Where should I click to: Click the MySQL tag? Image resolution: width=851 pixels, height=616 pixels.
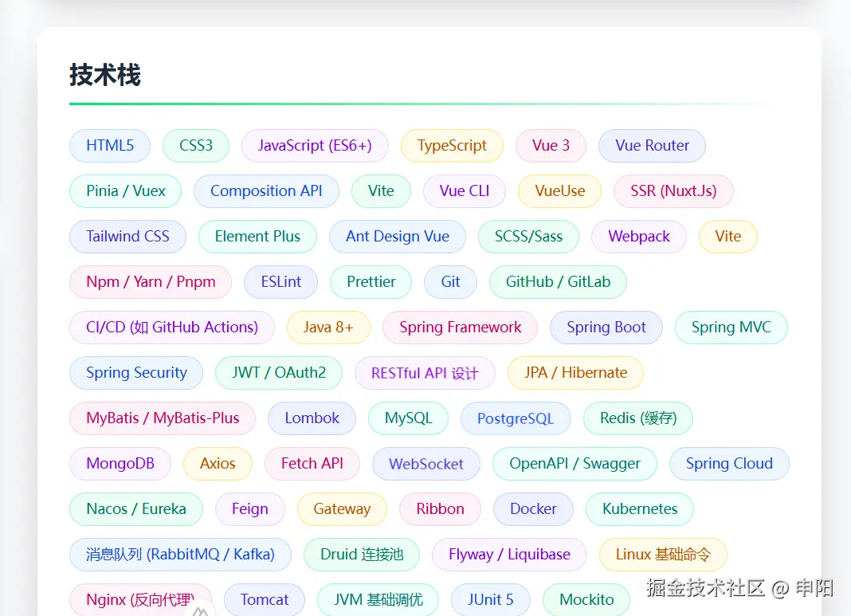[x=408, y=418]
